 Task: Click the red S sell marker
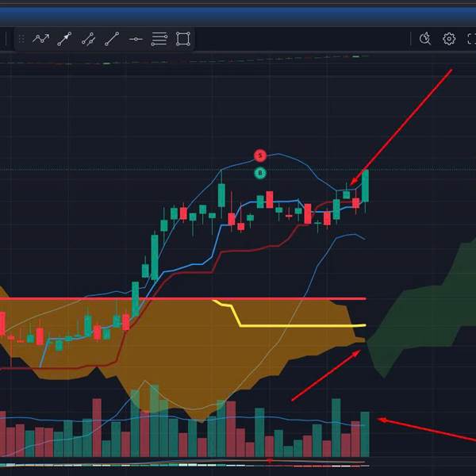click(260, 155)
